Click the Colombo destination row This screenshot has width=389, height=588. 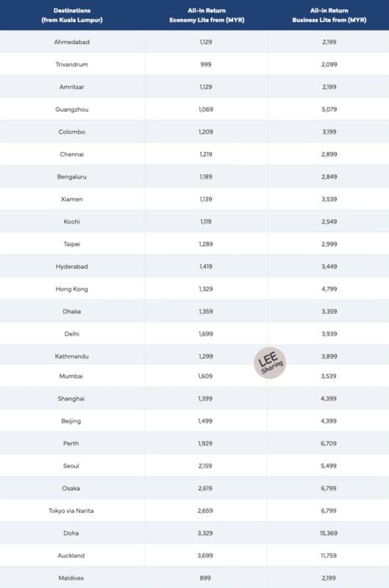click(x=194, y=132)
